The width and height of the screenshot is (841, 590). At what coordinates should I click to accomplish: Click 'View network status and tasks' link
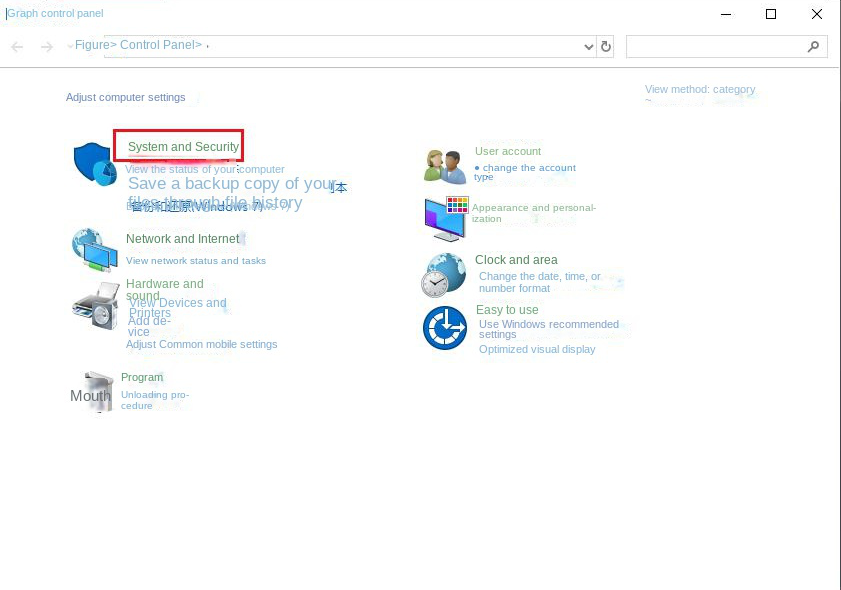(196, 260)
